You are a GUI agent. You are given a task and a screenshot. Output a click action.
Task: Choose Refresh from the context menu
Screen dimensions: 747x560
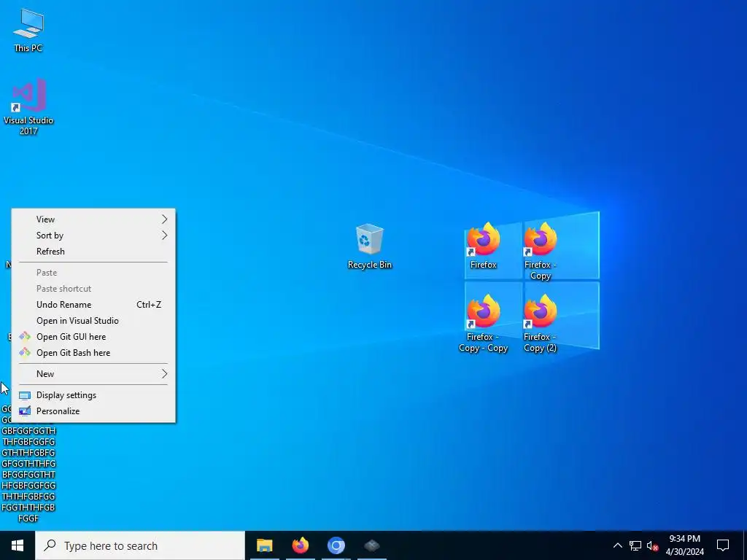pos(93,252)
